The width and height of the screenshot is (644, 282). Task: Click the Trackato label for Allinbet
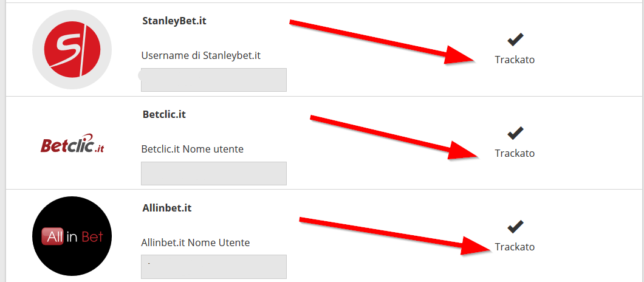515,247
